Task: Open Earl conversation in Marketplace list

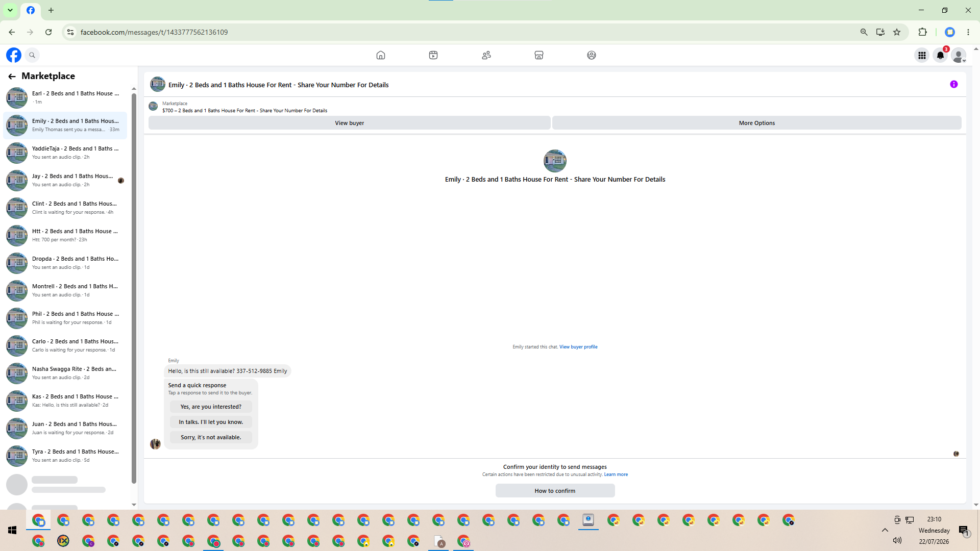Action: (65, 98)
